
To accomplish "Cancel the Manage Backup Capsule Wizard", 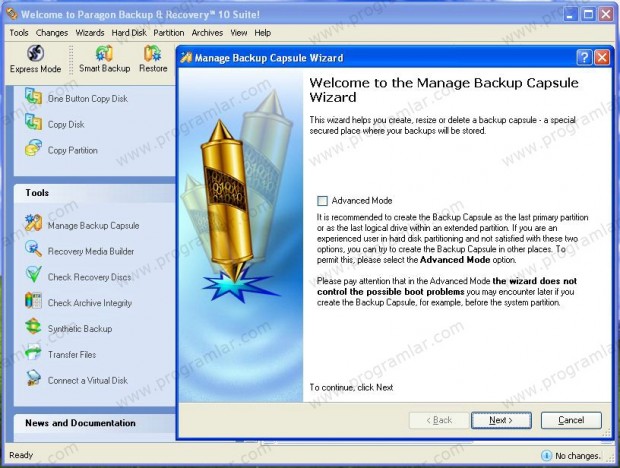I will [x=571, y=420].
